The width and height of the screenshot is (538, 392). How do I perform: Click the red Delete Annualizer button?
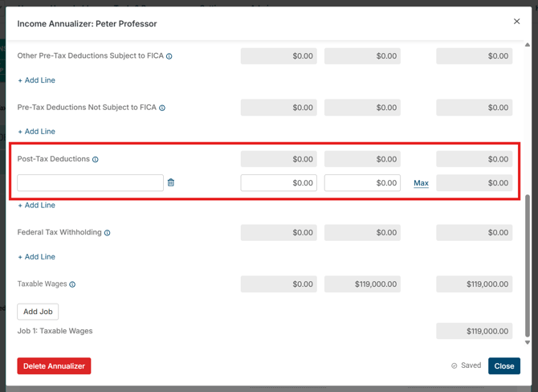tap(54, 366)
